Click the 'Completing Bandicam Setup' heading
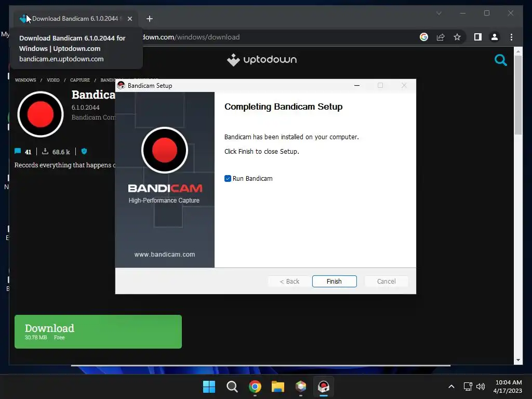The width and height of the screenshot is (532, 399). pyautogui.click(x=283, y=107)
